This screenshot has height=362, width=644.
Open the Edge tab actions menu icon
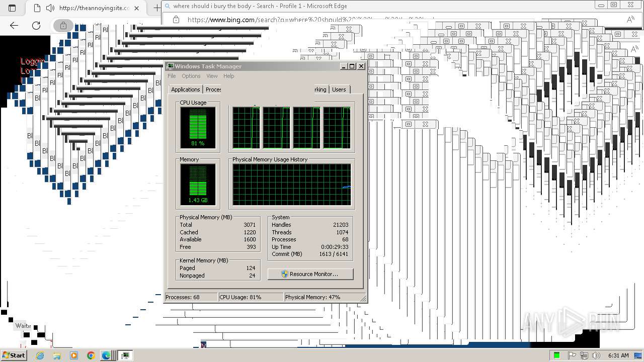(x=12, y=8)
